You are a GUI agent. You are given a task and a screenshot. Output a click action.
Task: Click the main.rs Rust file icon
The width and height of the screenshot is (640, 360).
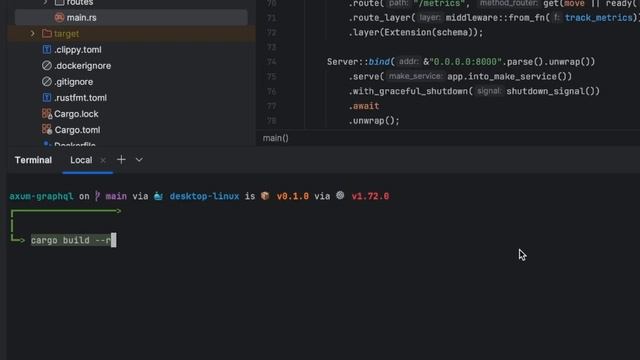59,18
